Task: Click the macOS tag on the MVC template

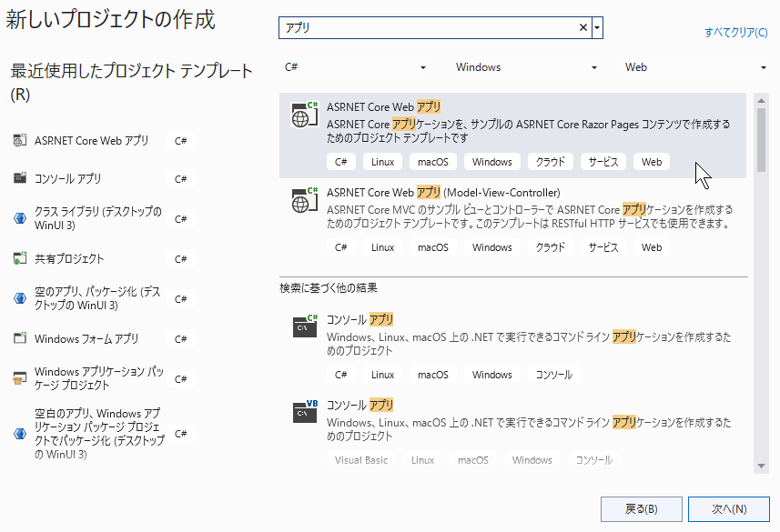Action: coord(433,247)
